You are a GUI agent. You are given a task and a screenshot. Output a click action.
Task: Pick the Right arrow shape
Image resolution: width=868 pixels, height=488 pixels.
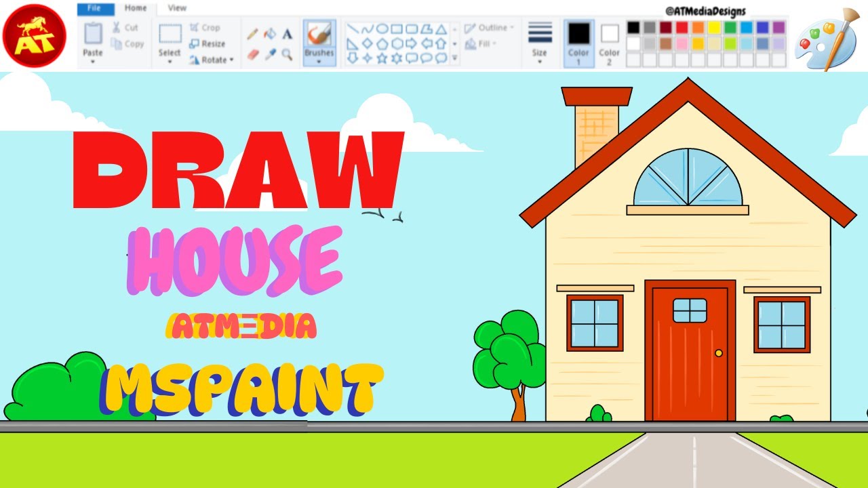point(412,44)
